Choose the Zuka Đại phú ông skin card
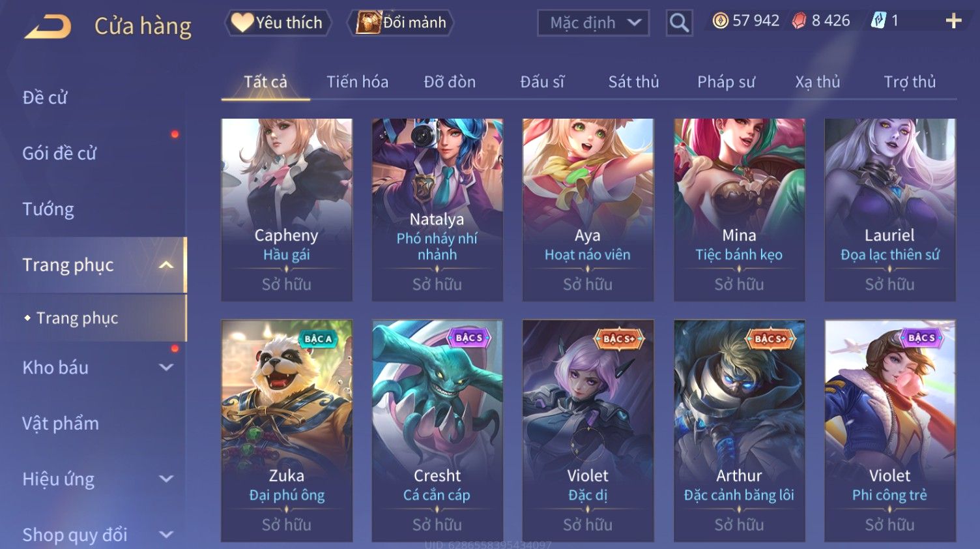The image size is (980, 549). click(287, 431)
